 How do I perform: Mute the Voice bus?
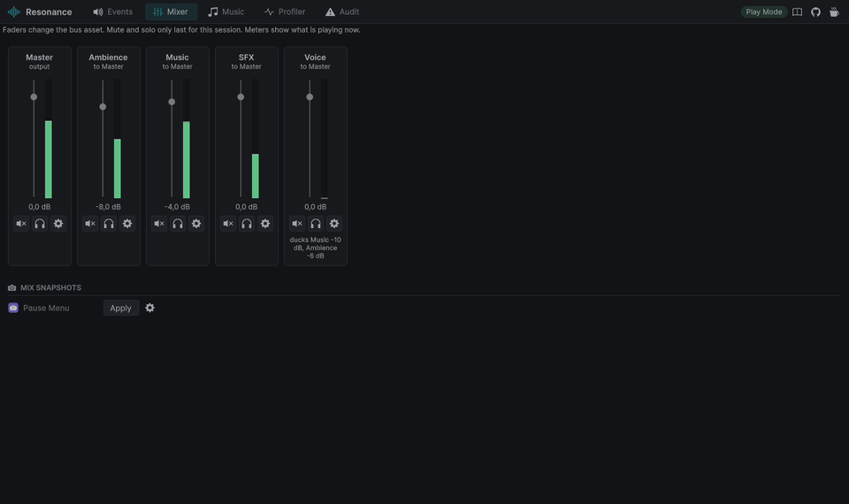(x=297, y=224)
